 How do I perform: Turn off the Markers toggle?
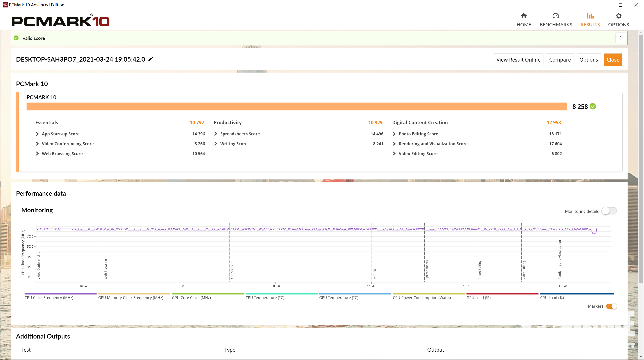click(x=611, y=306)
